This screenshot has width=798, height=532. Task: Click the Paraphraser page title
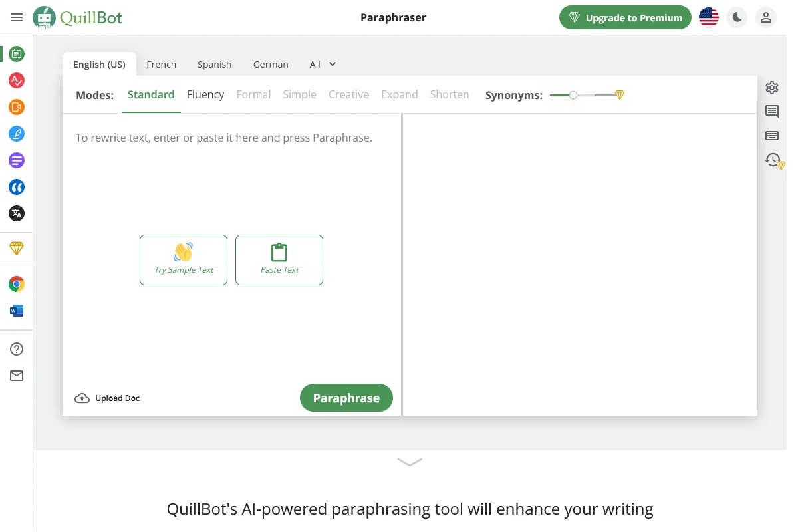tap(393, 18)
